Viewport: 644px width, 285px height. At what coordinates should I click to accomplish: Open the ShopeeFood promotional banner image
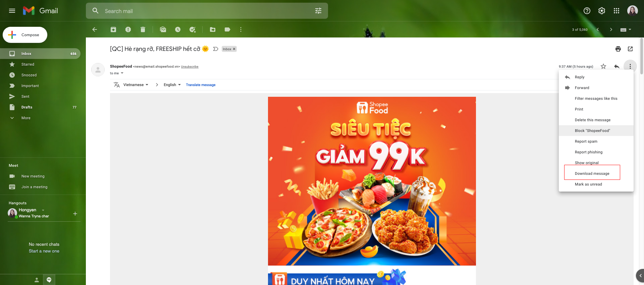pyautogui.click(x=372, y=181)
